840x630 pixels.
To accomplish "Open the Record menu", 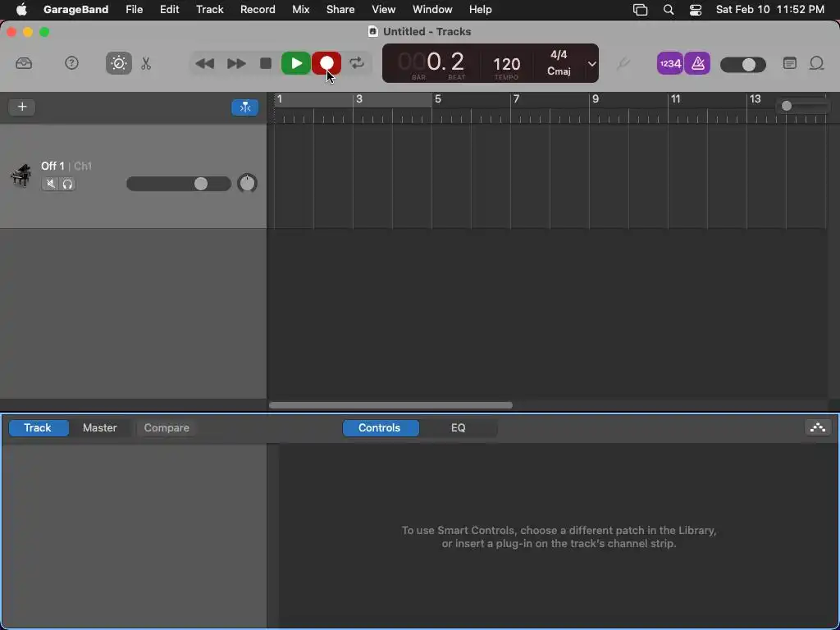I will coord(258,10).
